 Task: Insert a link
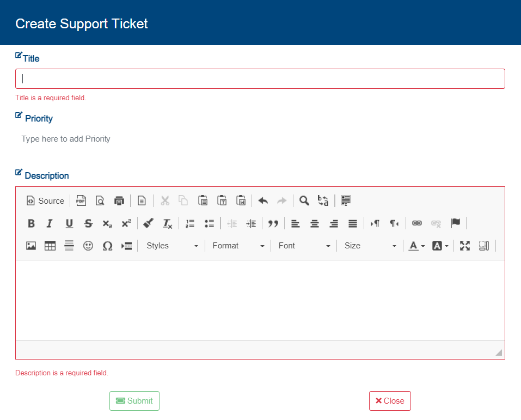(417, 223)
